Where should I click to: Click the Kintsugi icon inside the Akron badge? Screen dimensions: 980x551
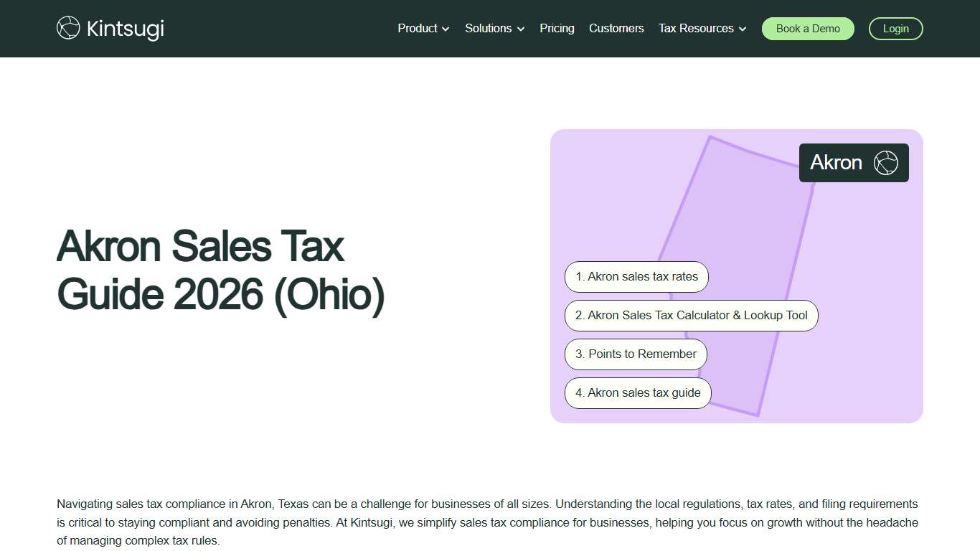[x=886, y=162]
